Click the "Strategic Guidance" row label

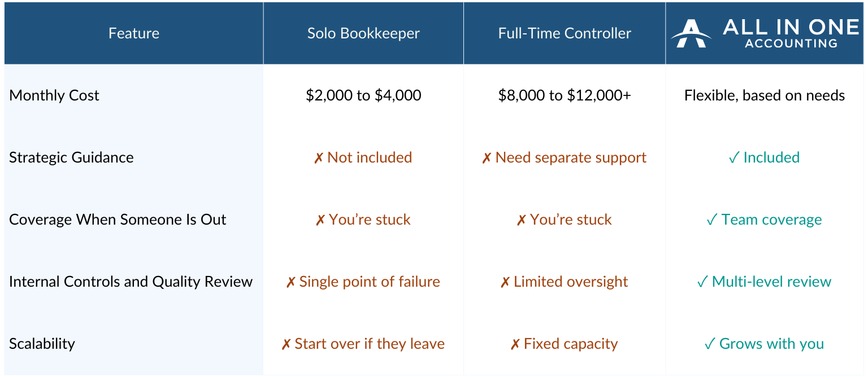point(71,157)
